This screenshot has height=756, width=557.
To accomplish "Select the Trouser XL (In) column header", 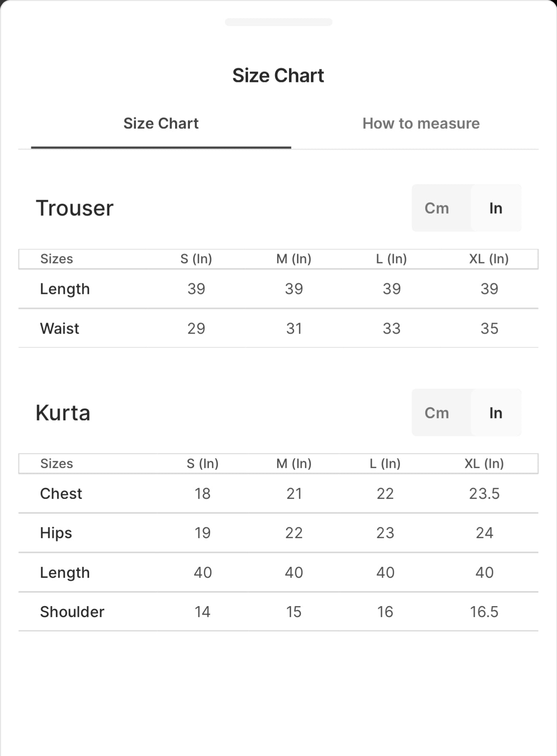I will pos(489,258).
